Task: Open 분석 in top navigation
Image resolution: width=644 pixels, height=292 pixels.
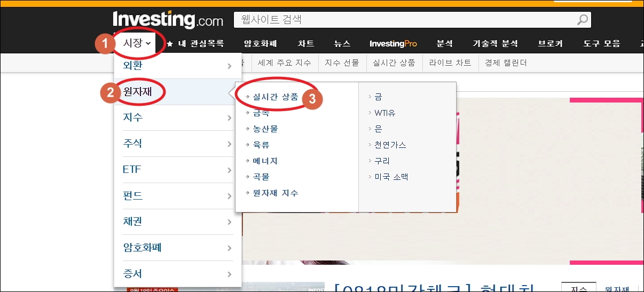Action: [x=444, y=44]
